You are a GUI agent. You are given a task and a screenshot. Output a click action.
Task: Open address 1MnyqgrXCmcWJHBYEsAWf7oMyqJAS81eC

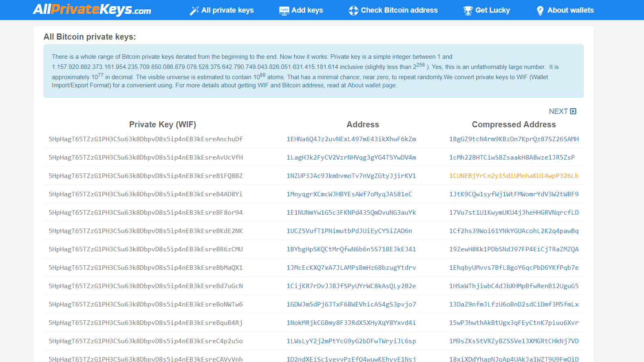coord(349,194)
